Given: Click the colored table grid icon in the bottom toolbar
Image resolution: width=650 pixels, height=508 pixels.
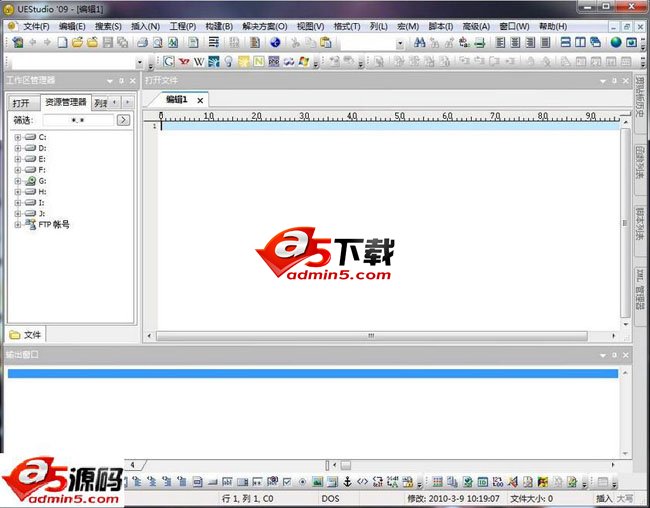Looking at the screenshot, I should (x=437, y=482).
